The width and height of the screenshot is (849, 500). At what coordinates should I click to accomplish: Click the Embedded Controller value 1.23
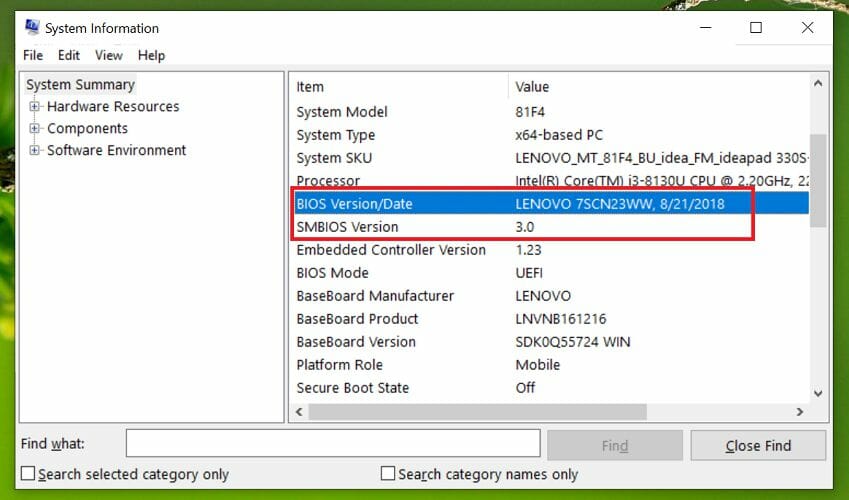tap(528, 250)
